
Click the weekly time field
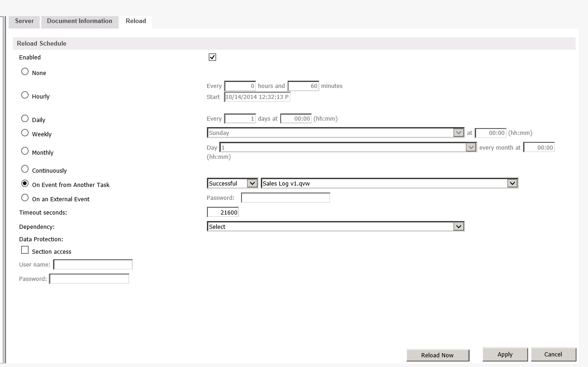click(x=491, y=133)
